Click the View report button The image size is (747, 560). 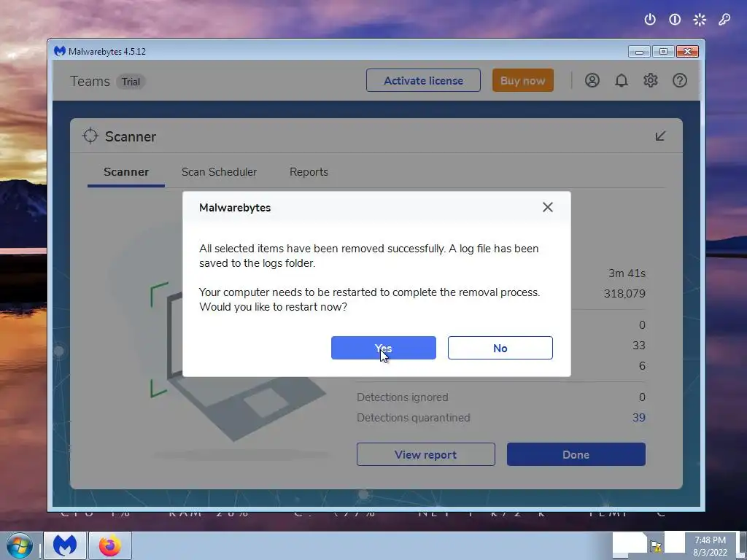coord(426,454)
